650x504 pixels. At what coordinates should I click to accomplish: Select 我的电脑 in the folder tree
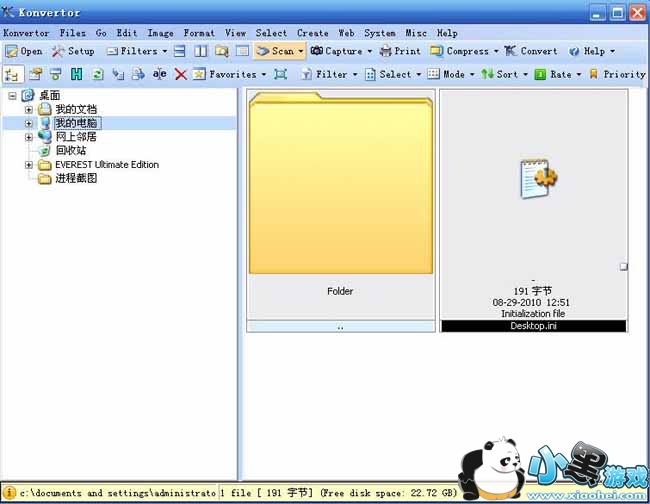(x=77, y=123)
